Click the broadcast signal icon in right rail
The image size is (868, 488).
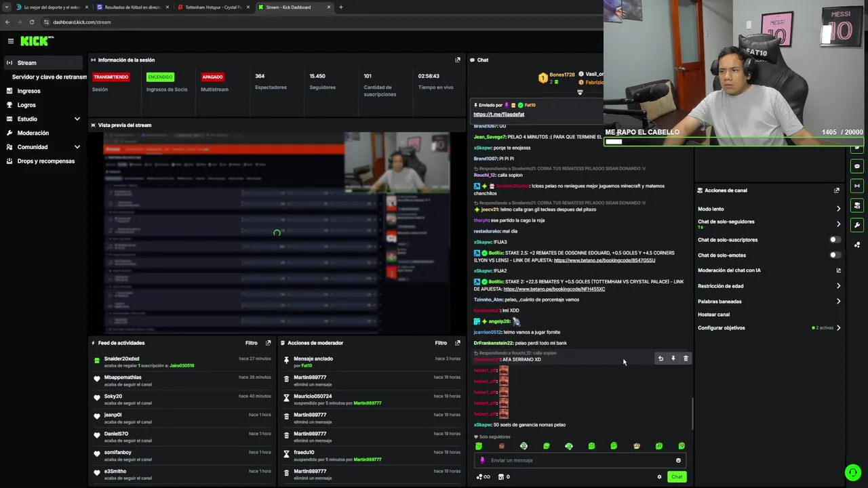pyautogui.click(x=857, y=186)
